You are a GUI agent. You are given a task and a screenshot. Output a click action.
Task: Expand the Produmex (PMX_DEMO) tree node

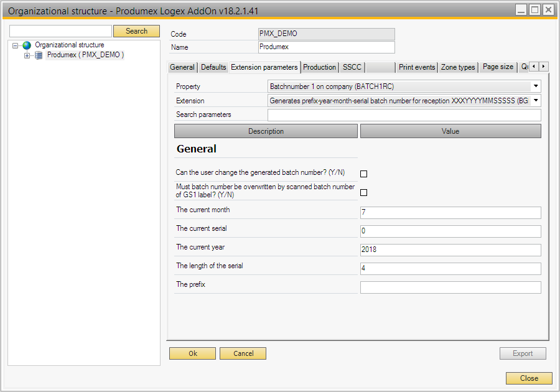tap(27, 55)
